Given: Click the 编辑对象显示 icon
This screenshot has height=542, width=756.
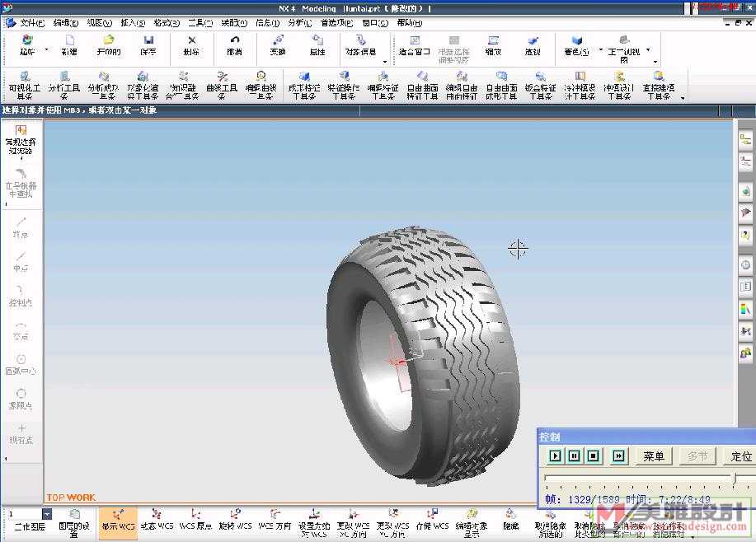Looking at the screenshot, I should [x=470, y=520].
